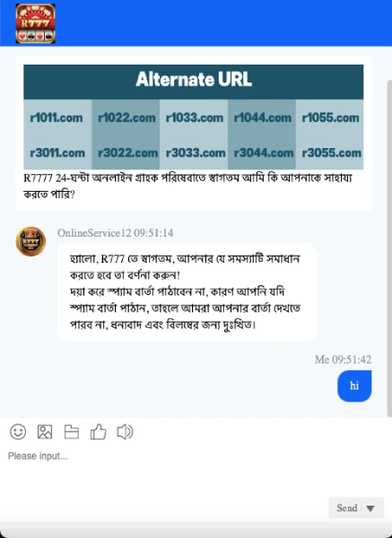Click the Send button
392x538 pixels.
tap(346, 508)
